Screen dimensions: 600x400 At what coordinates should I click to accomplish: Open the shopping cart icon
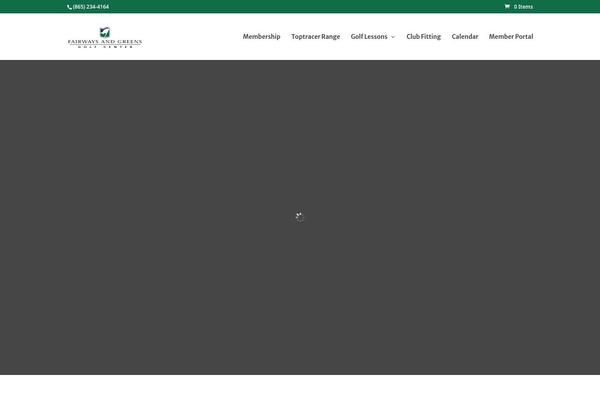[507, 7]
